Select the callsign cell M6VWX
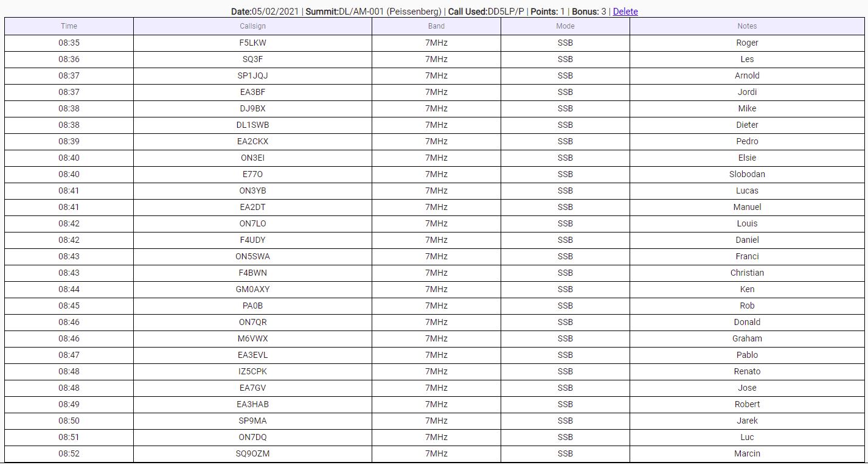The height and width of the screenshot is (465, 868). [x=252, y=339]
